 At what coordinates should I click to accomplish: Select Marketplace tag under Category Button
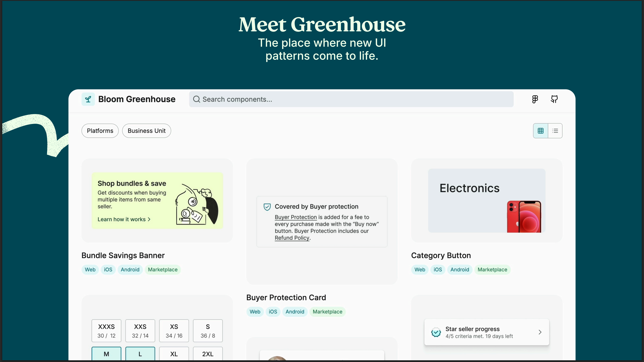[x=493, y=270]
